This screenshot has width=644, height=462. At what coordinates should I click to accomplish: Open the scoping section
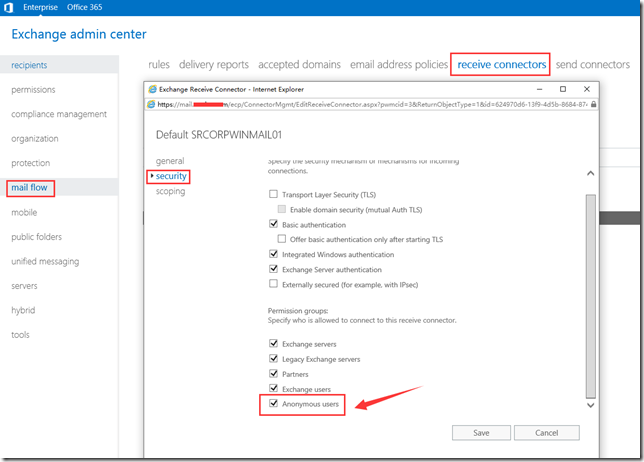pos(170,191)
